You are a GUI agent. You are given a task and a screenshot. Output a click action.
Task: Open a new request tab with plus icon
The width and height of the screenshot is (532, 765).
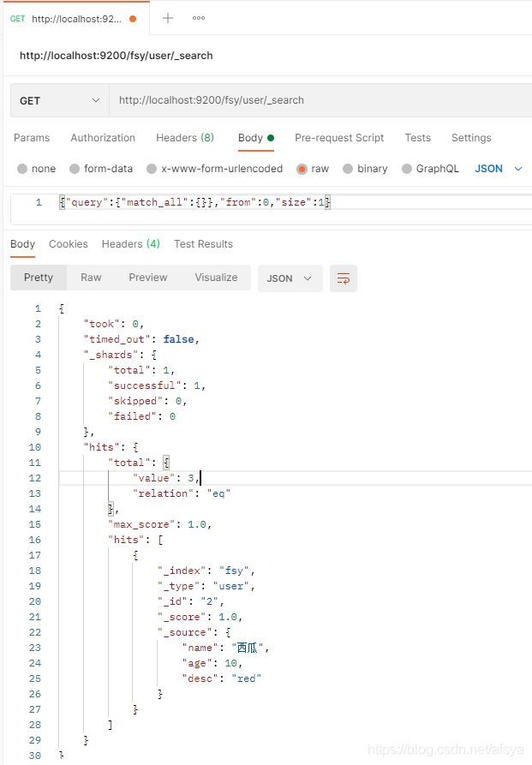(x=168, y=18)
